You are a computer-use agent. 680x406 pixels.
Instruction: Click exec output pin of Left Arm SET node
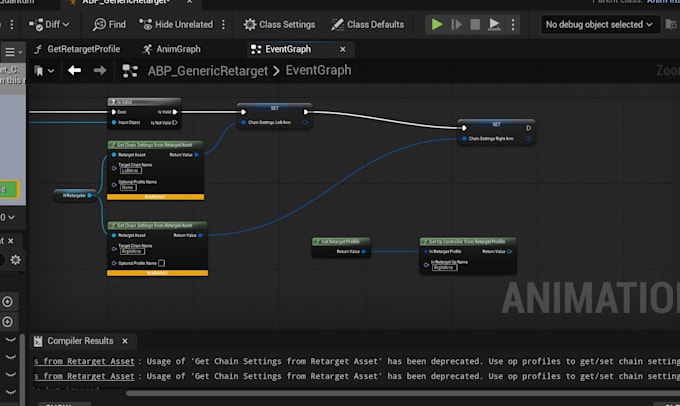306,112
